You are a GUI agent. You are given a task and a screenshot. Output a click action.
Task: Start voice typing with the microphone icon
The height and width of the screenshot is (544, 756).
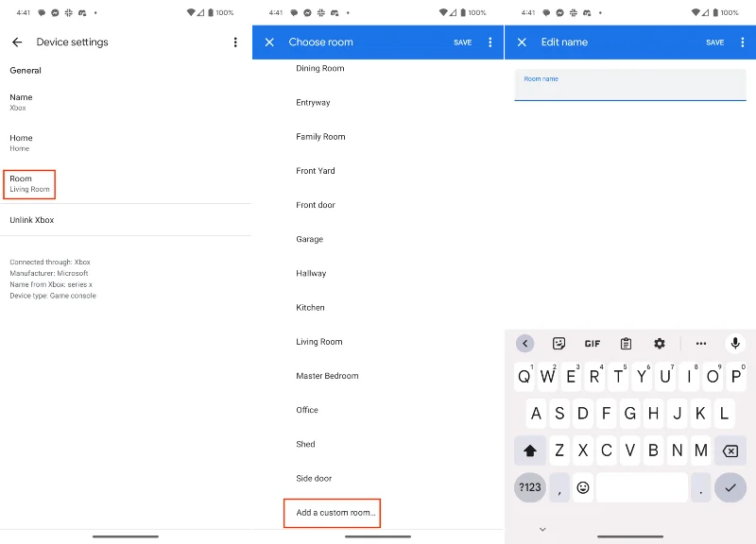click(734, 343)
